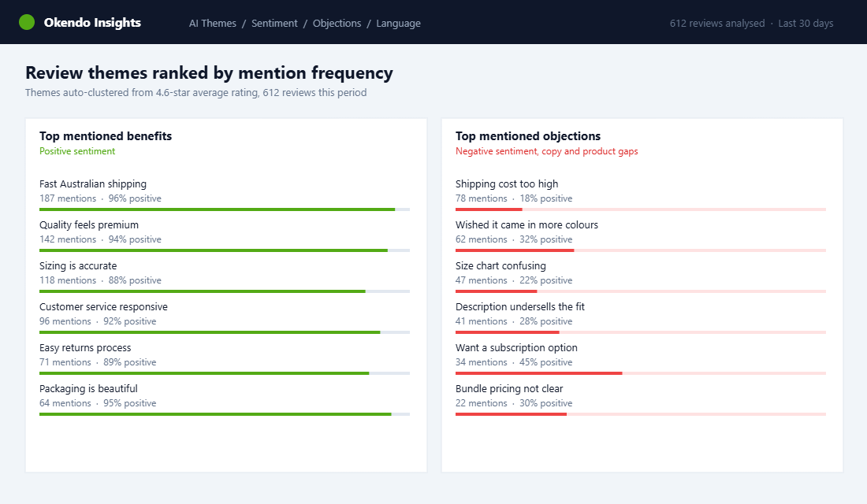Click the Packaging is beautiful progress bar
867x504 pixels.
225,414
